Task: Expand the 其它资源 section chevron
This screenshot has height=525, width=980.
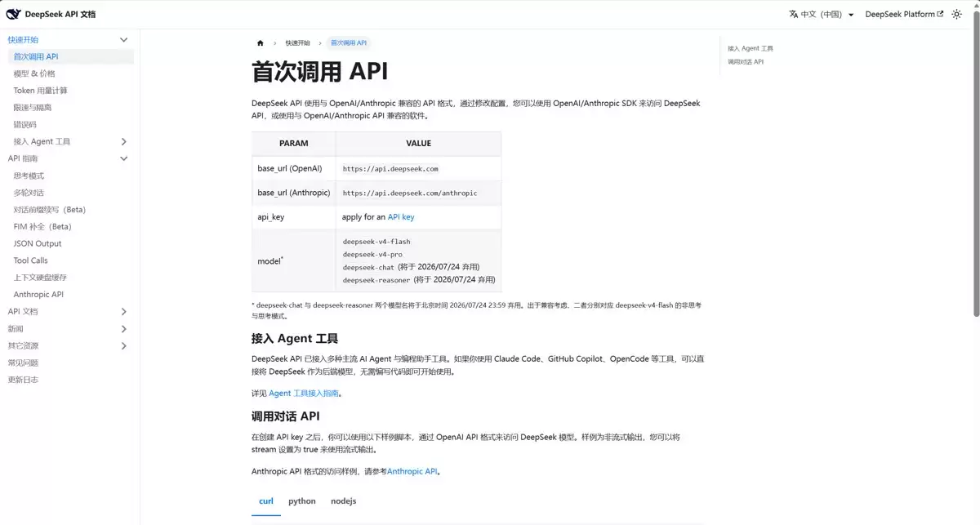Action: click(x=124, y=346)
